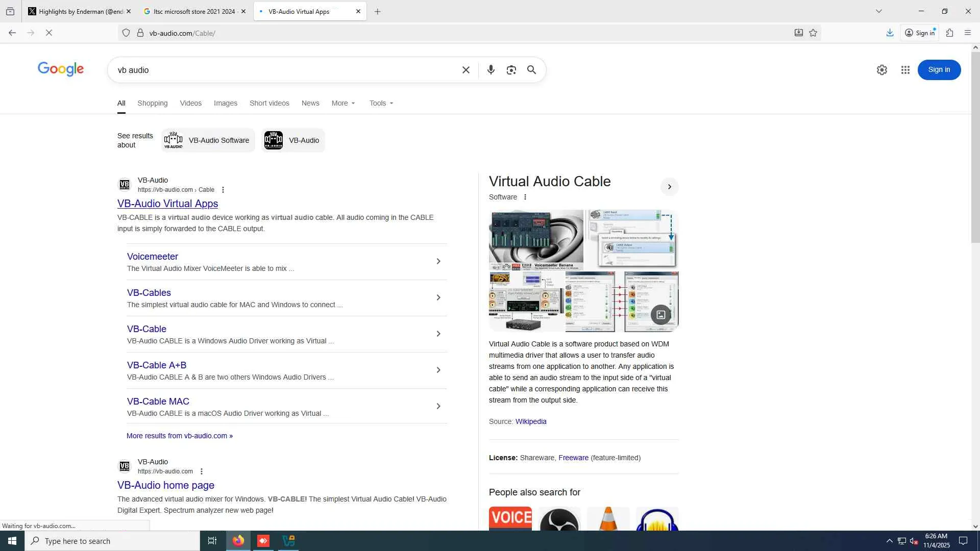
Task: Select the VB-Audio Software results chip
Action: (x=208, y=140)
